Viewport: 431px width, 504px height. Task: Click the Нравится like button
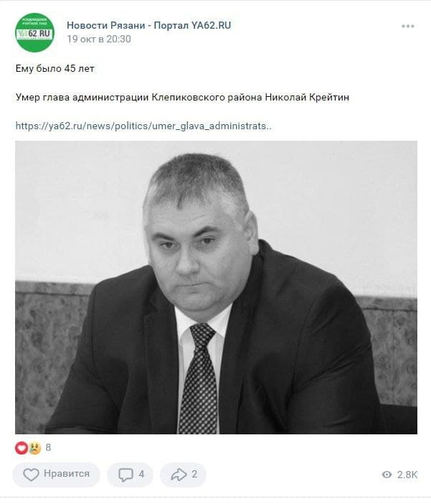pos(56,475)
